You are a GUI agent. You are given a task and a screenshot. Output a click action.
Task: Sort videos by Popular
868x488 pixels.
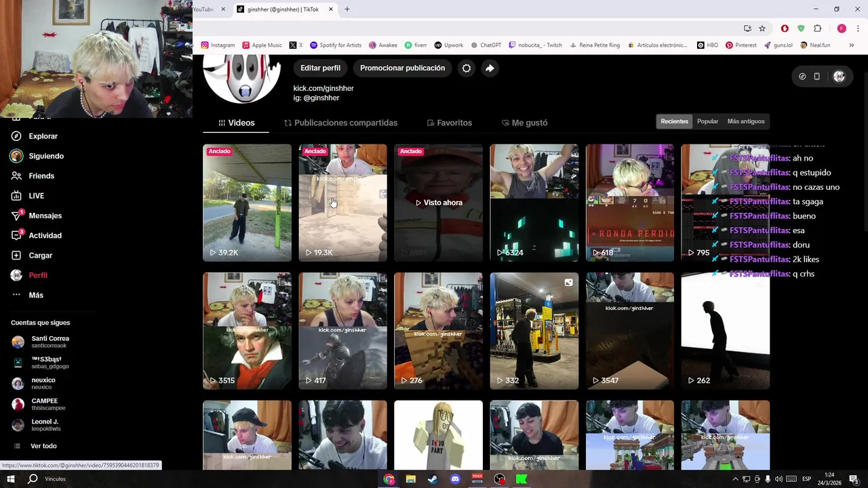click(707, 121)
